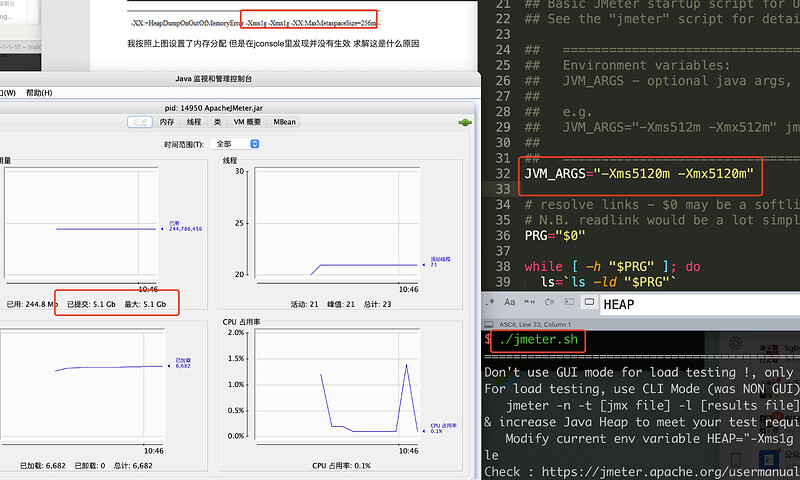
Task: Switch to the 内存 tab in JConsole
Action: (x=166, y=122)
